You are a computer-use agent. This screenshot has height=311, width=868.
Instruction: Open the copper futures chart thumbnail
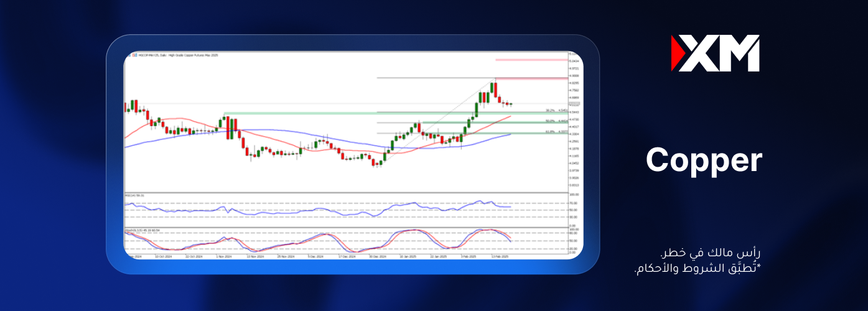353,154
